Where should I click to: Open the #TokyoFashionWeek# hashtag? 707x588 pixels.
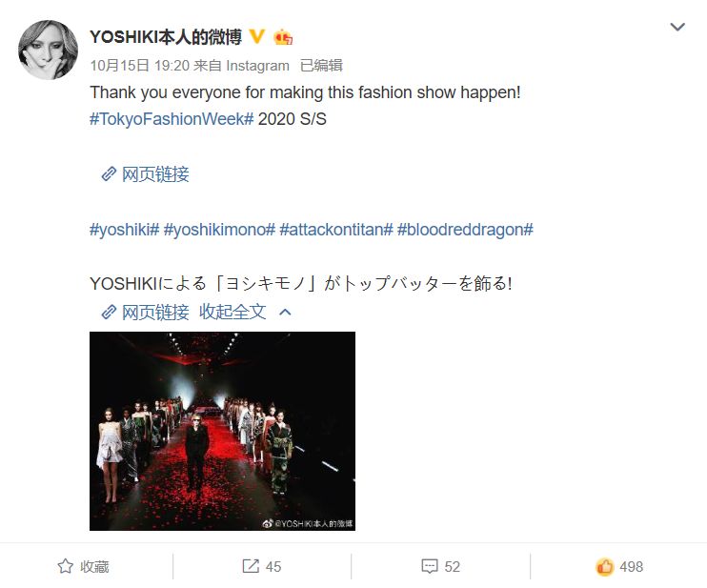pos(172,119)
